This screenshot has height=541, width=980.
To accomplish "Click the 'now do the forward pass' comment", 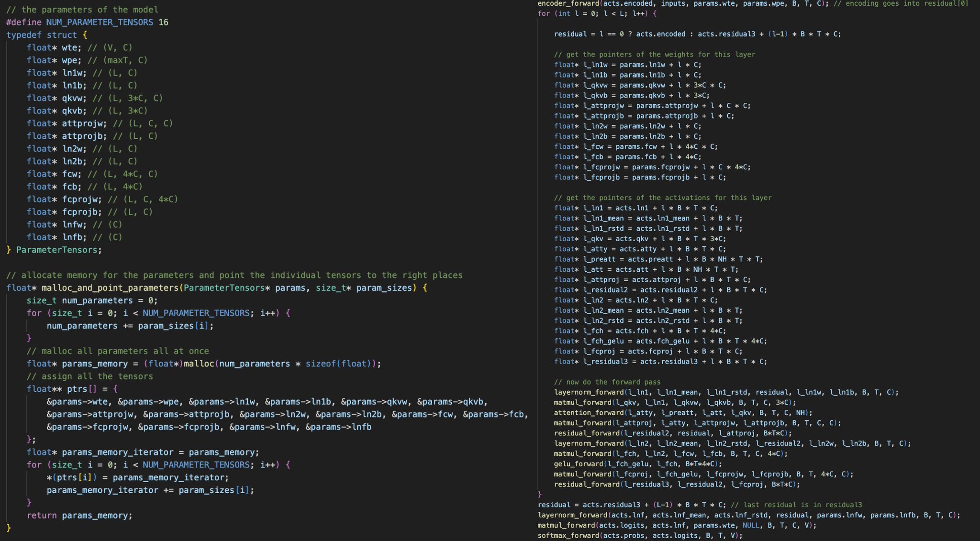I will point(607,382).
